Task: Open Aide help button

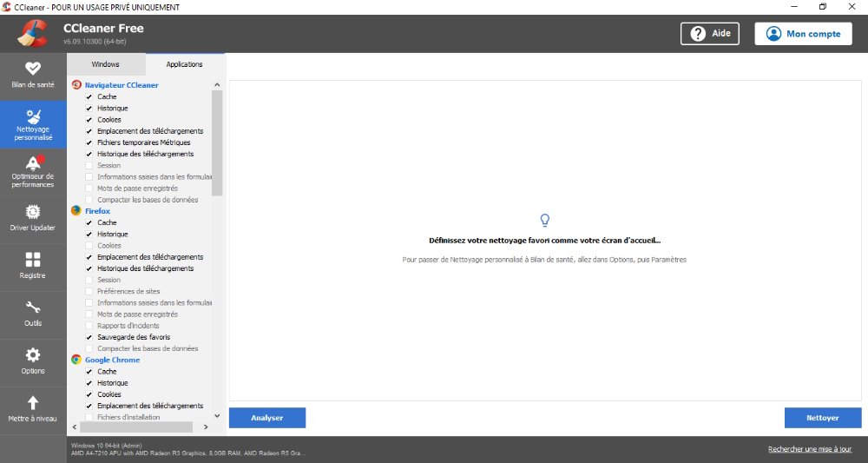Action: pyautogui.click(x=710, y=34)
